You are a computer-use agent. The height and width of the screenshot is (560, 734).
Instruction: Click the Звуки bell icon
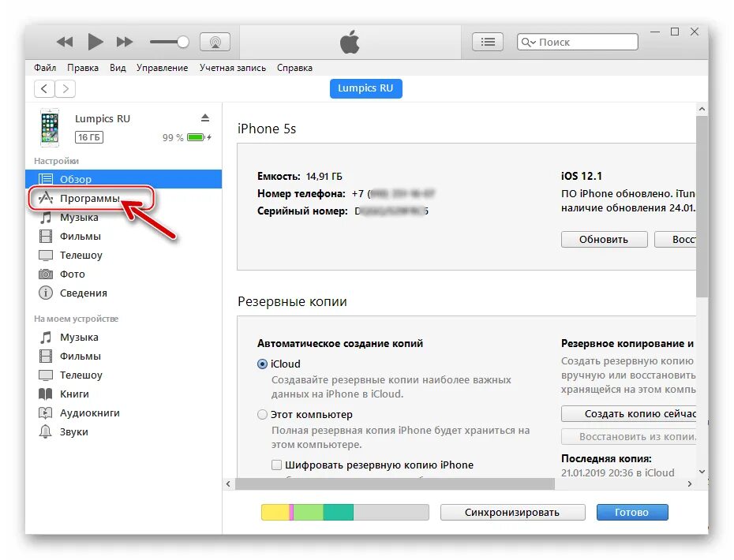click(46, 431)
